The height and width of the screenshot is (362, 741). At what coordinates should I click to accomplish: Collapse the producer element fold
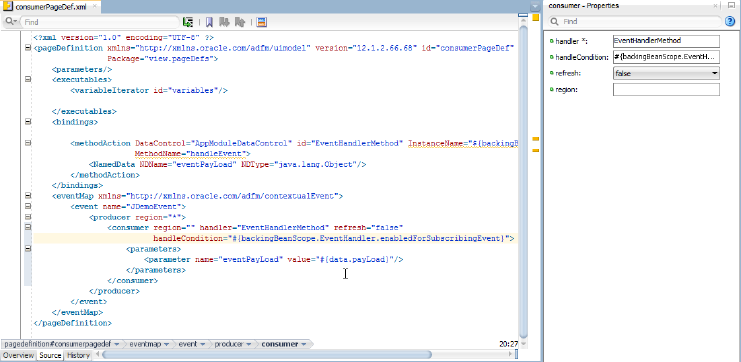28,217
